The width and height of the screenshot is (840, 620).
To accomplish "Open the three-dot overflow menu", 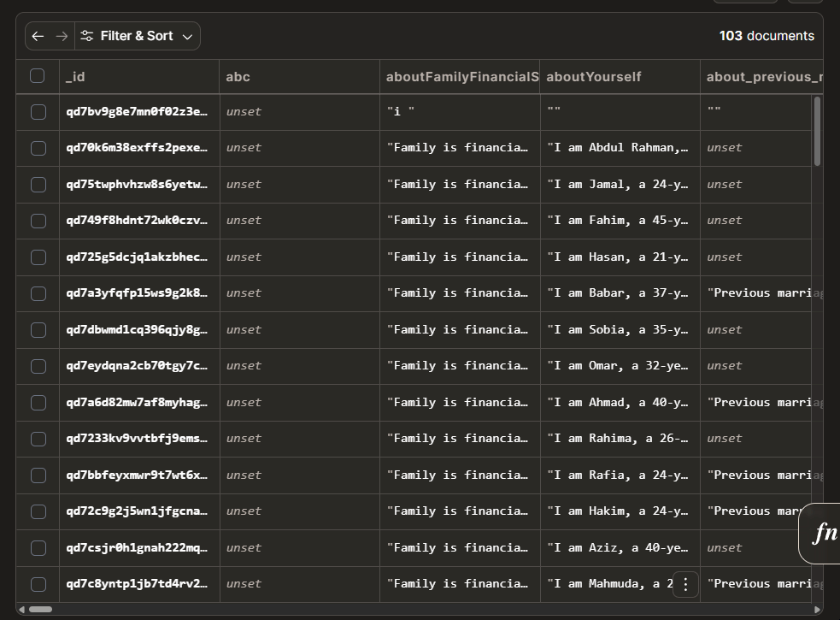I will (x=685, y=584).
